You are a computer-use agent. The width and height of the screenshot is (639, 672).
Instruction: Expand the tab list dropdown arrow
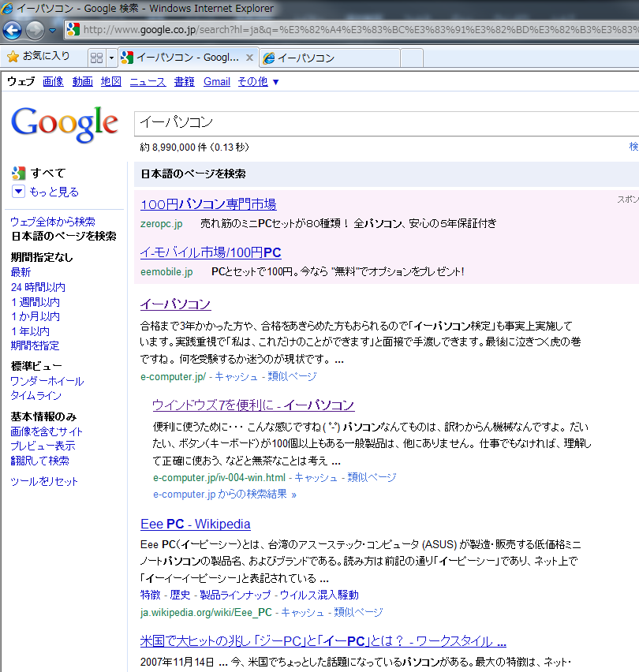112,58
